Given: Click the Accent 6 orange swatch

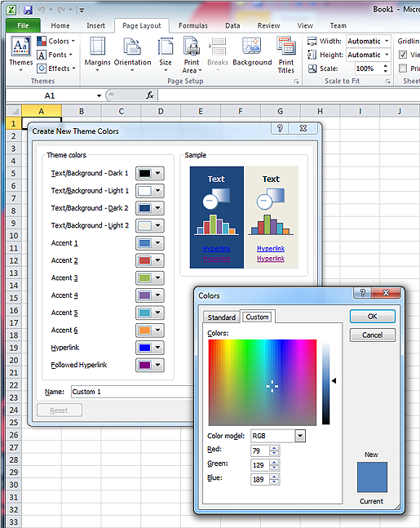Looking at the screenshot, I should (x=144, y=331).
